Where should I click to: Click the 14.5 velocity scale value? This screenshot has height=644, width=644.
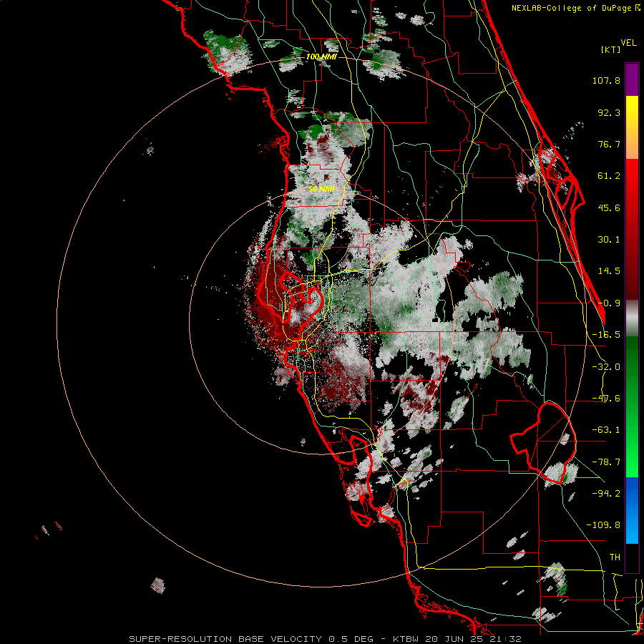(x=609, y=271)
